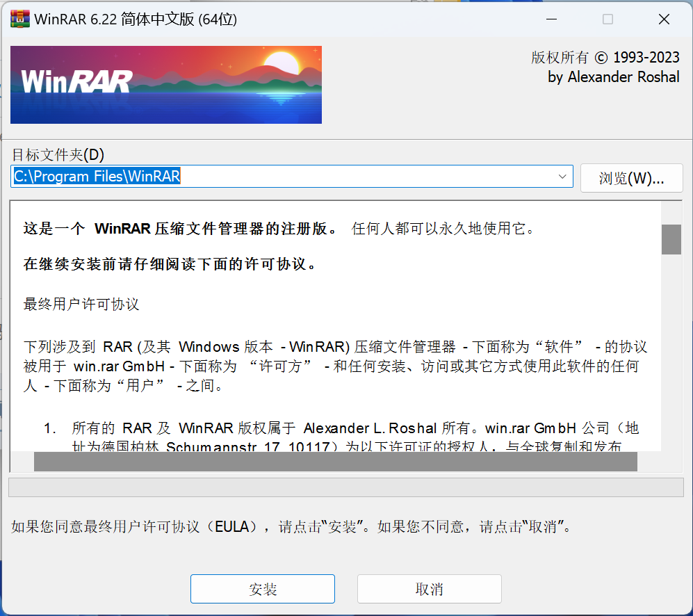Expand the destination folder dropdown arrow
This screenshot has width=693, height=616.
tap(562, 176)
